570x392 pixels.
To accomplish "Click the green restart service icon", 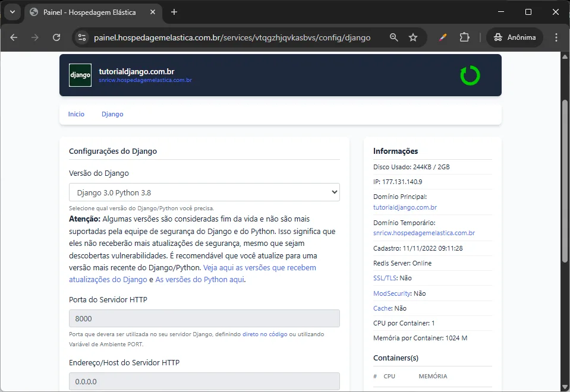I will click(x=470, y=75).
